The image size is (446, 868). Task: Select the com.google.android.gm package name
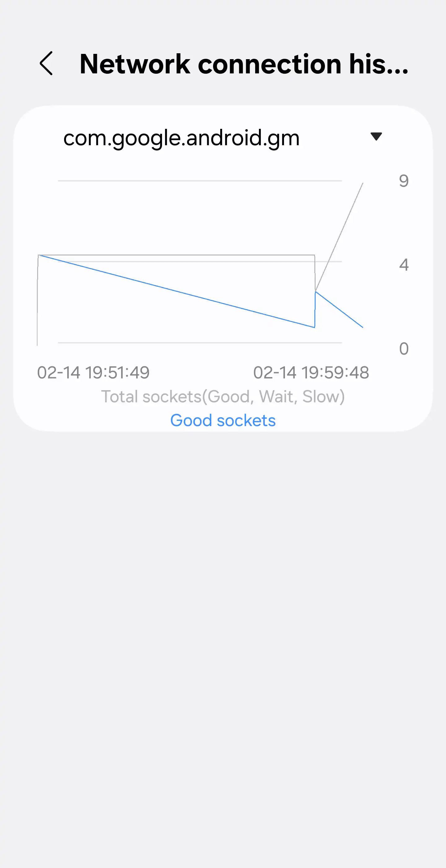tap(181, 138)
